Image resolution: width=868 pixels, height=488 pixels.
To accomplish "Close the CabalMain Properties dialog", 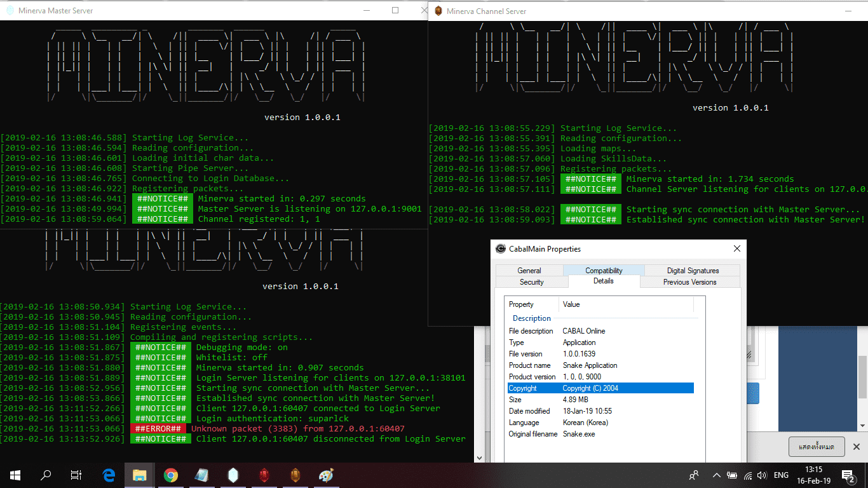I will (736, 248).
